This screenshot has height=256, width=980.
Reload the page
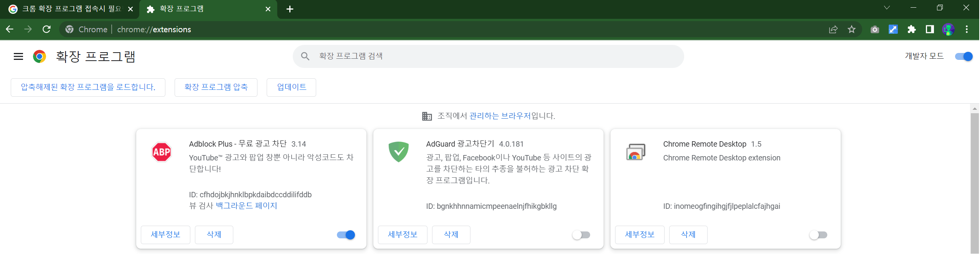[46, 29]
